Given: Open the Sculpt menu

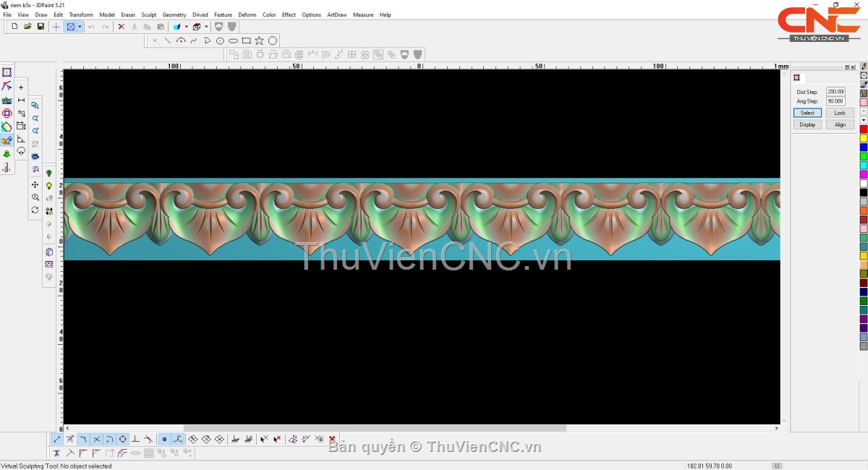Looking at the screenshot, I should tap(149, 14).
